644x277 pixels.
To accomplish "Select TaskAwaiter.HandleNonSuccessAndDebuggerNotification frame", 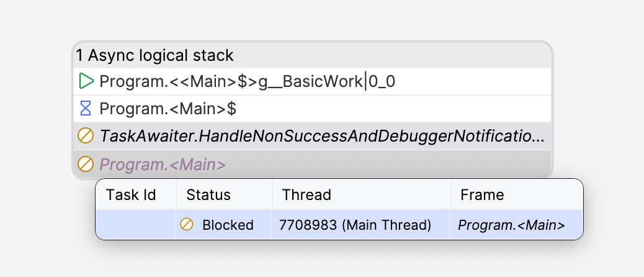I will (312, 135).
